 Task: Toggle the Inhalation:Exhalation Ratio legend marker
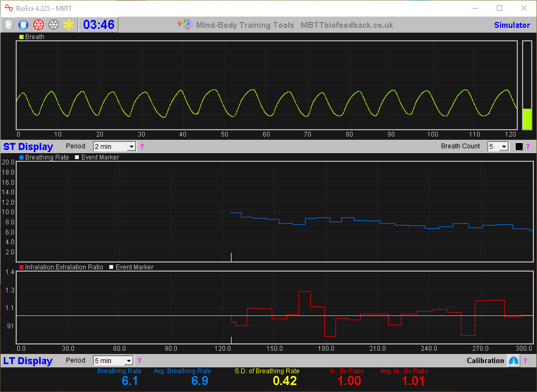pos(21,267)
